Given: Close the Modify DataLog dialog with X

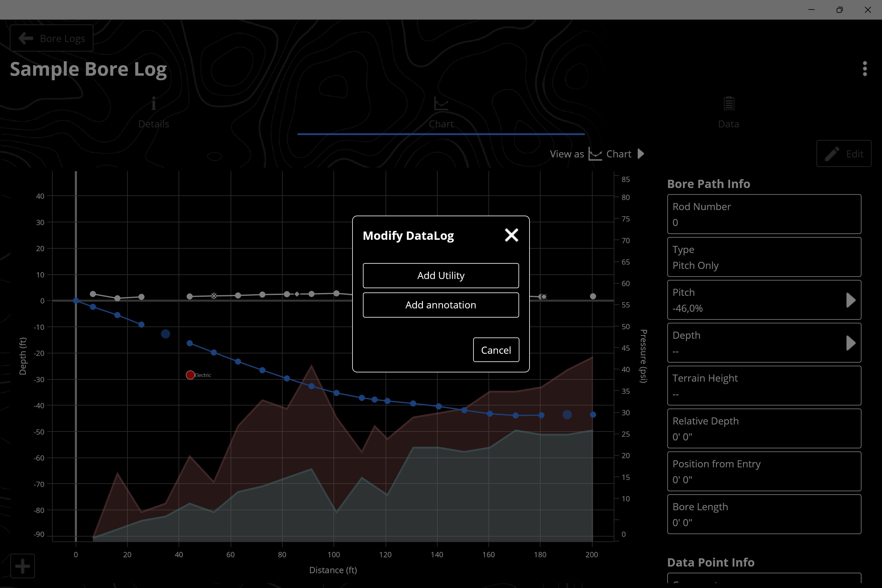Looking at the screenshot, I should (x=511, y=235).
